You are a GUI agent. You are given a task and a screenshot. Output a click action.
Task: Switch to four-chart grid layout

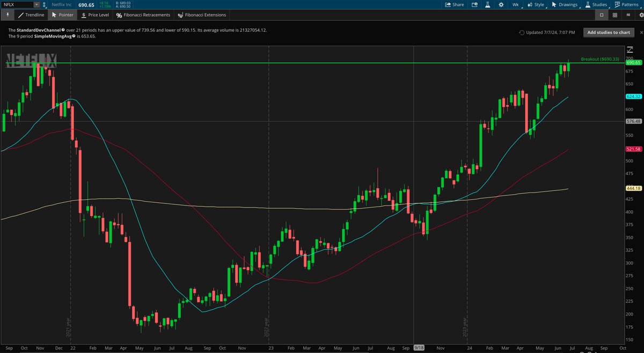click(x=615, y=15)
